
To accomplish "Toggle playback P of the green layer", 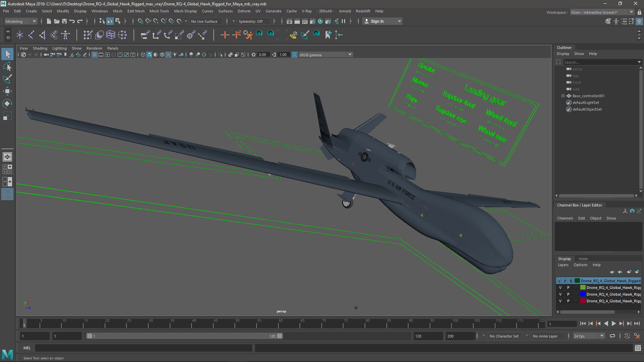I will [568, 288].
